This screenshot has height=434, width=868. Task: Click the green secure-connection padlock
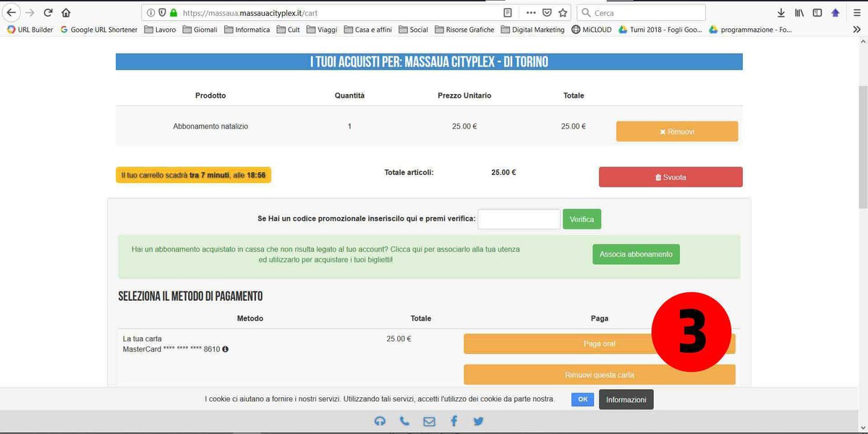tap(173, 12)
